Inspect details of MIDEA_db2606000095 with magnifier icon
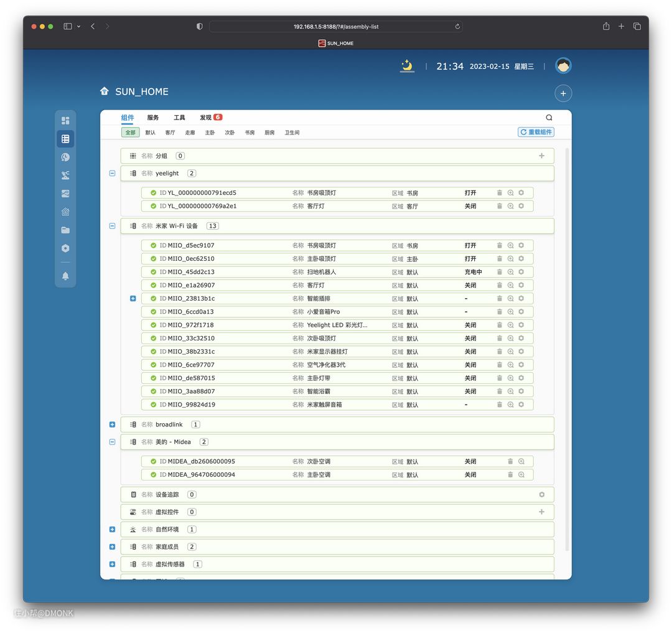 point(521,462)
